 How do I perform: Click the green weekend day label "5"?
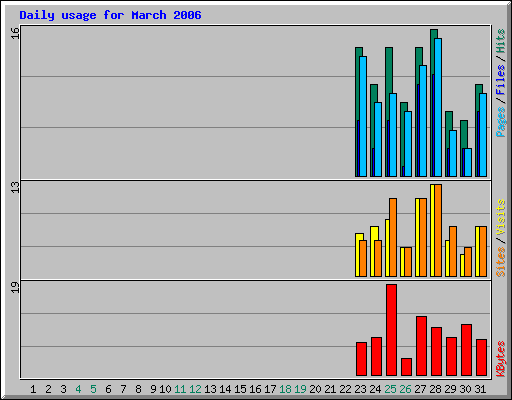point(93,389)
